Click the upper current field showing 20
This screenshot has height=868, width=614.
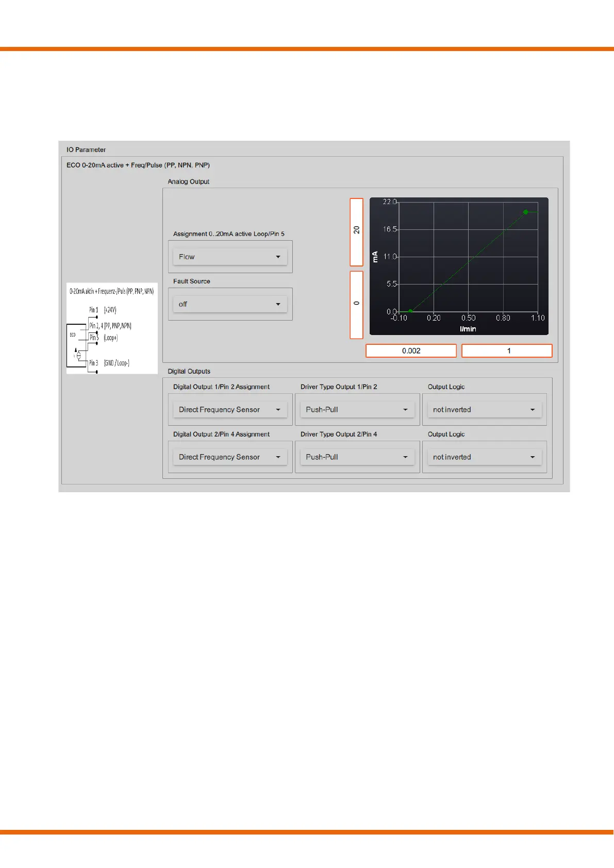[x=357, y=232]
